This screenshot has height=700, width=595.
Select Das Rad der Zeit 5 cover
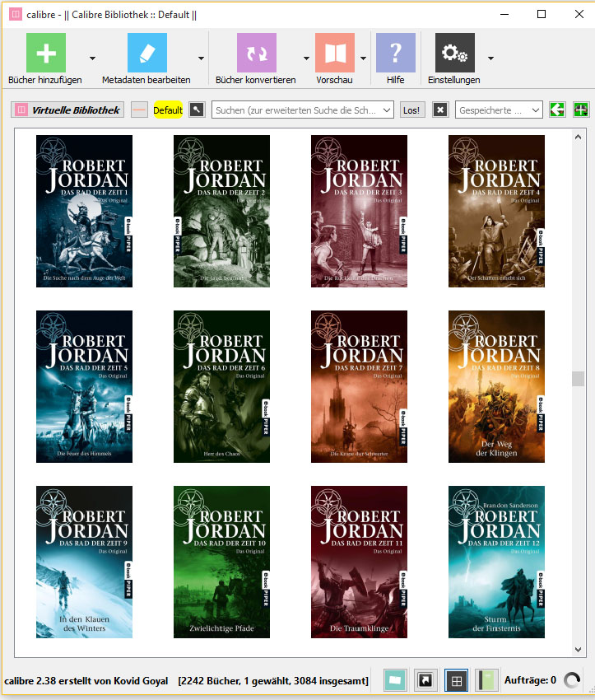coord(84,386)
